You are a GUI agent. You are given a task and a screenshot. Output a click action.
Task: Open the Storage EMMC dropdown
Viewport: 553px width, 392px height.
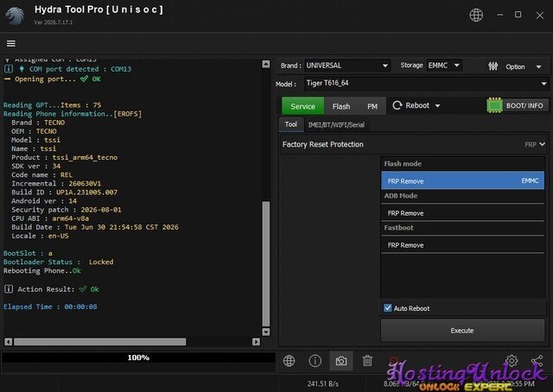[444, 66]
